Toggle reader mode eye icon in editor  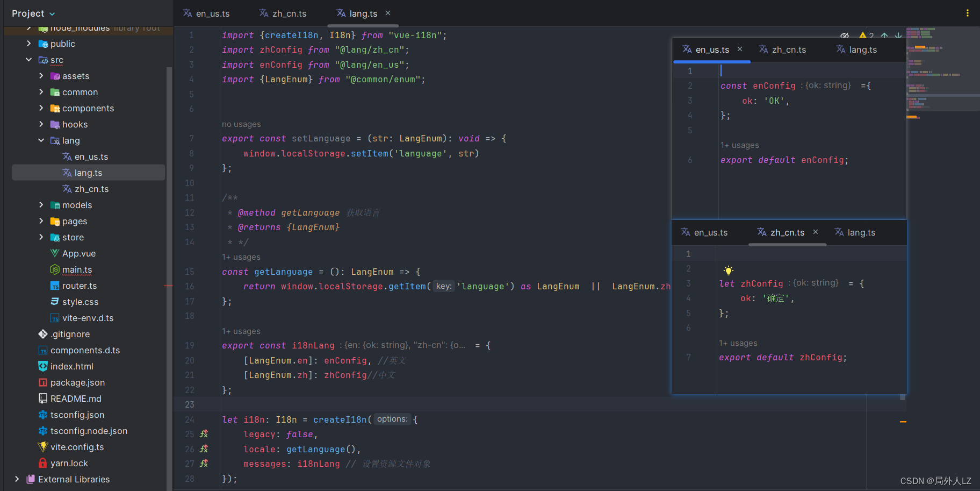coord(845,35)
